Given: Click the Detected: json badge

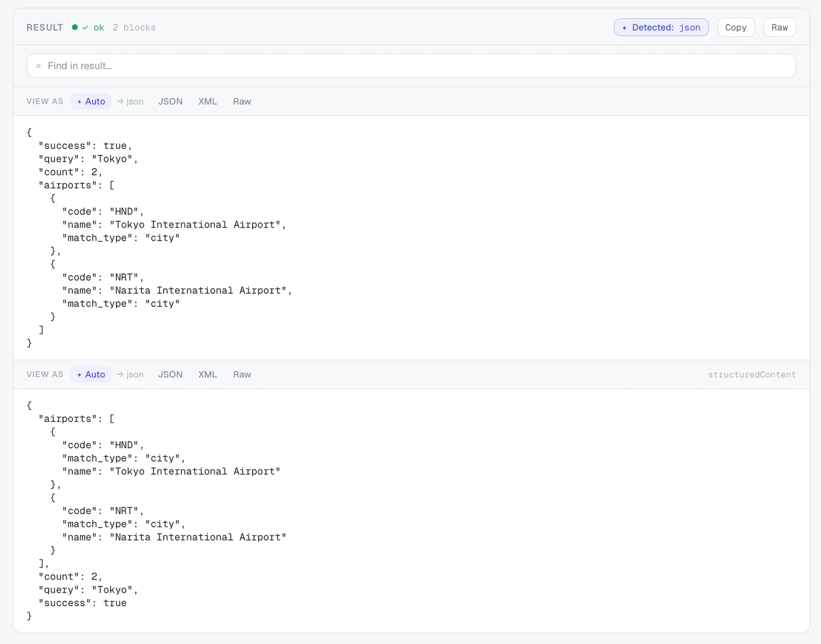Looking at the screenshot, I should point(661,27).
